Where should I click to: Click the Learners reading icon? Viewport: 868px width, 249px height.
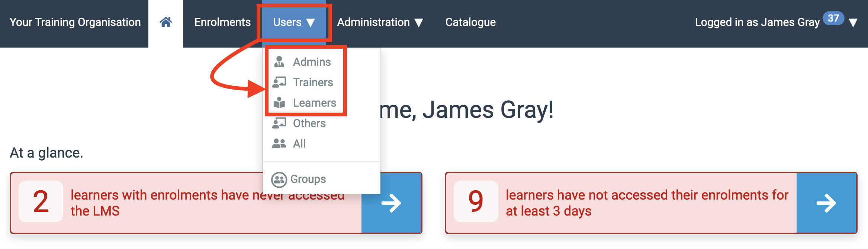(279, 103)
